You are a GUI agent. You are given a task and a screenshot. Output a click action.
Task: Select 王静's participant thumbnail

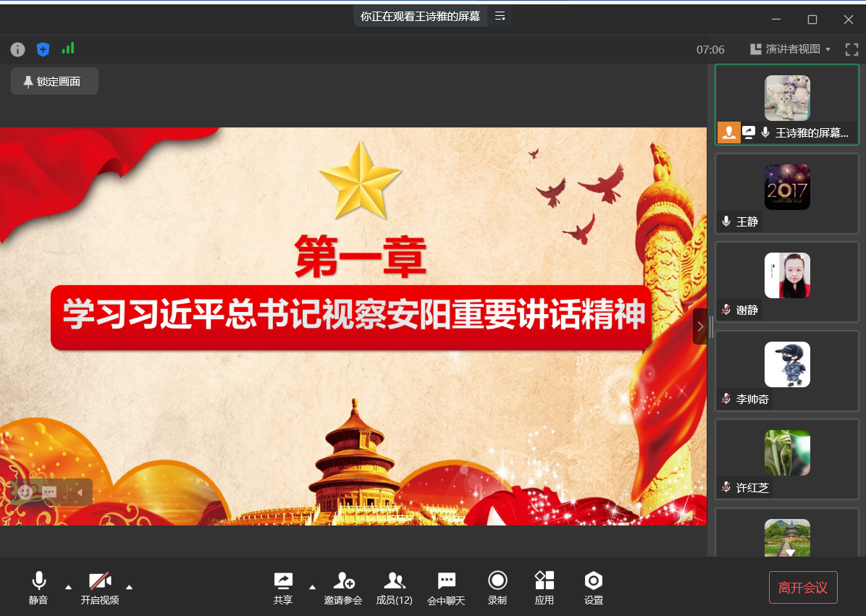pos(787,193)
